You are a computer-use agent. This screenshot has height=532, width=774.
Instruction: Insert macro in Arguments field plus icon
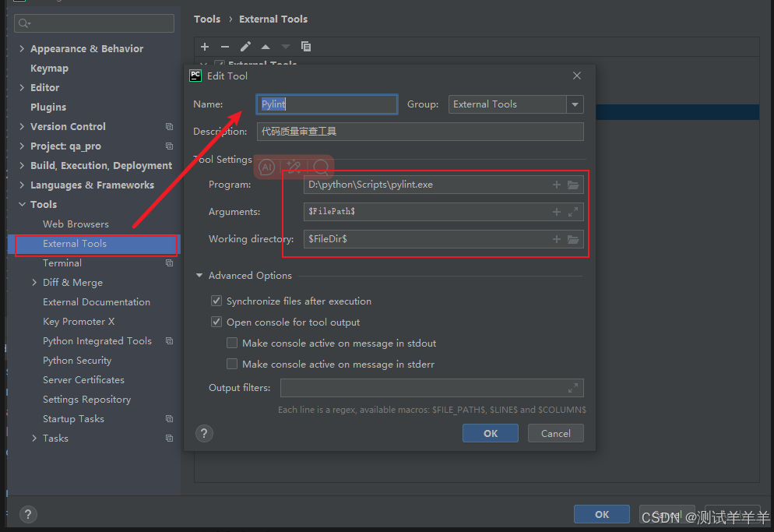(x=556, y=211)
